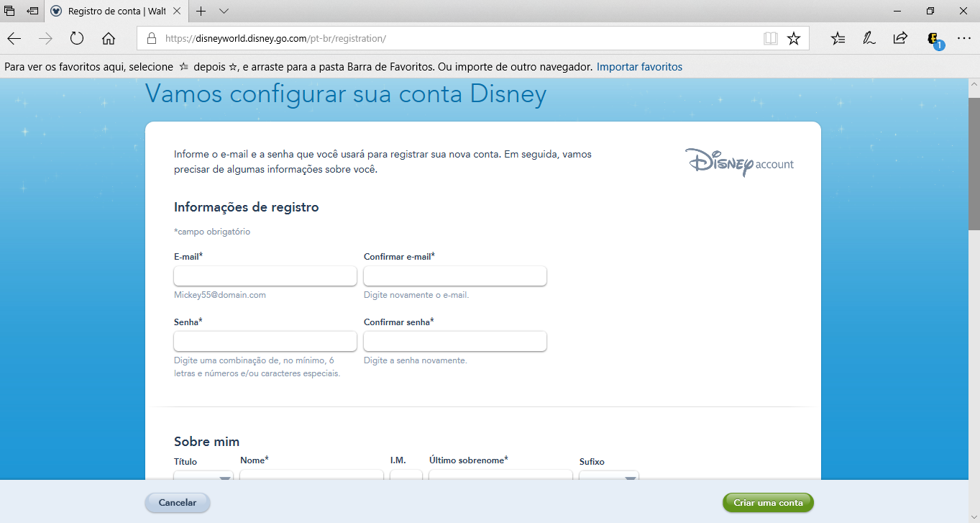Viewport: 980px width, 523px height.
Task: Open a new tab with plus button
Action: pyautogui.click(x=201, y=12)
